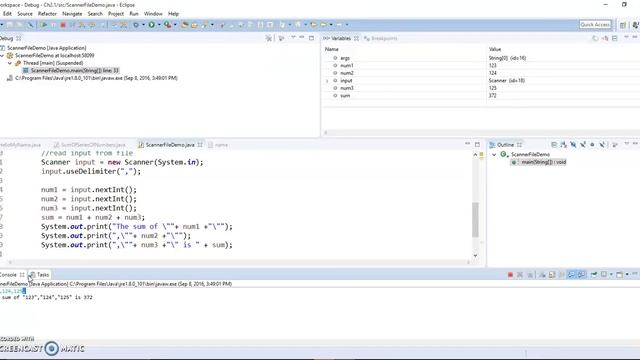Click the value 372 in the Variables table
Screen dimensions: 640x360
(493, 96)
